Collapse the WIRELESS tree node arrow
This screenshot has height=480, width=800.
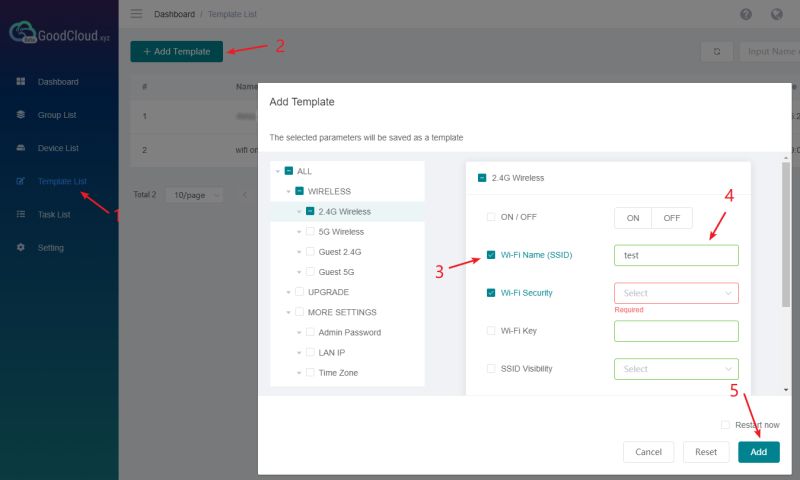coord(288,191)
